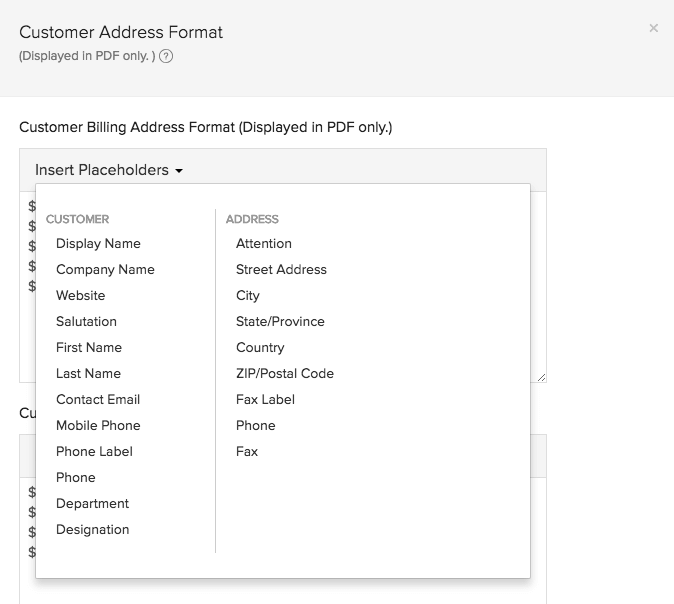This screenshot has width=674, height=604.
Task: Insert the Display Name placeholder
Action: point(98,243)
